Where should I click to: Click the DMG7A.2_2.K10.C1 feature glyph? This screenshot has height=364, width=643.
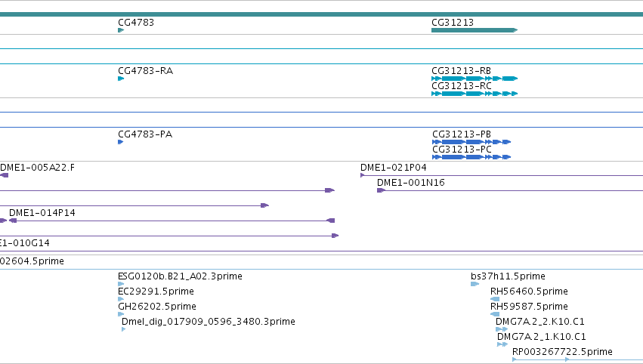tap(502, 329)
